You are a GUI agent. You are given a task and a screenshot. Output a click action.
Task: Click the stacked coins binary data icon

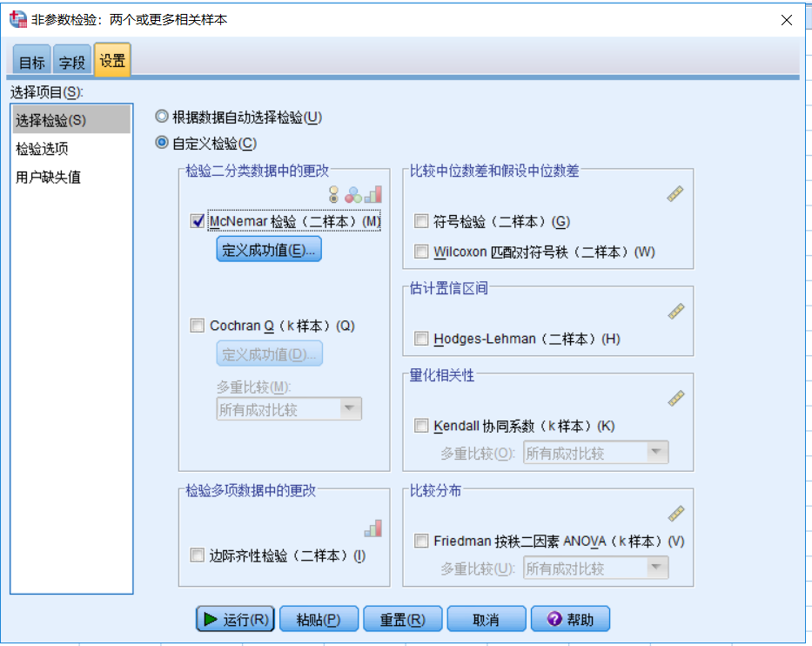pos(333,195)
